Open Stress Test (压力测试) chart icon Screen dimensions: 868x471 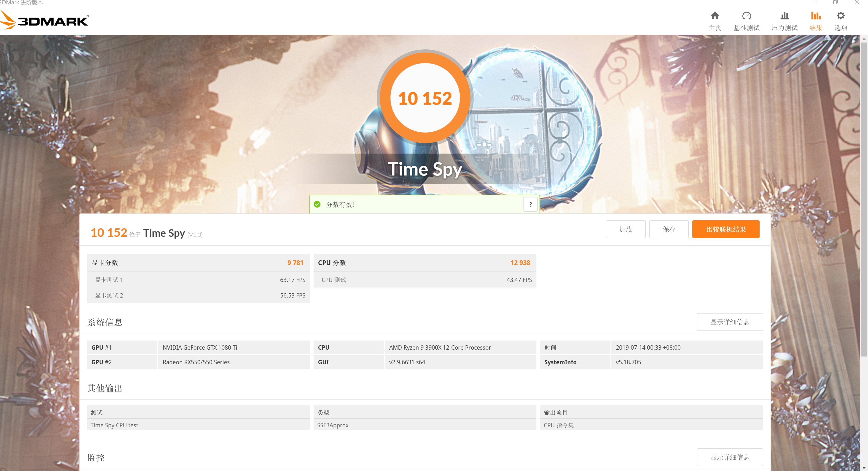[785, 16]
